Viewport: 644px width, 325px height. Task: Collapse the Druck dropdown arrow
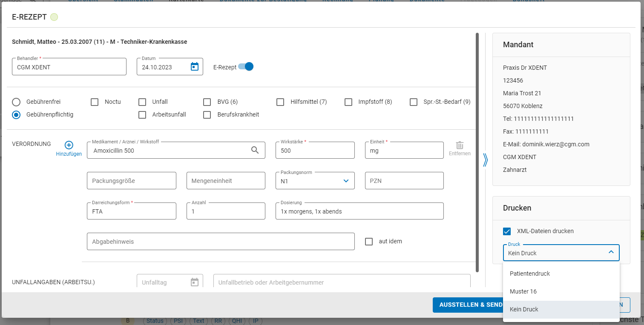611,252
